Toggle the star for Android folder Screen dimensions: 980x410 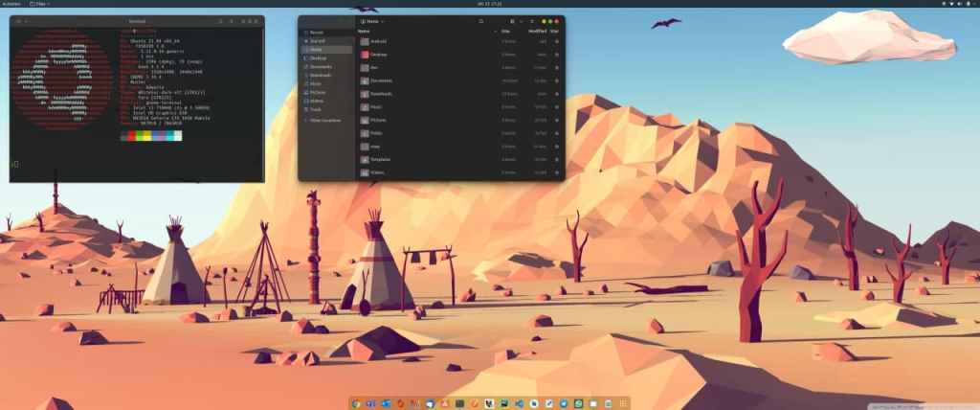click(x=557, y=41)
